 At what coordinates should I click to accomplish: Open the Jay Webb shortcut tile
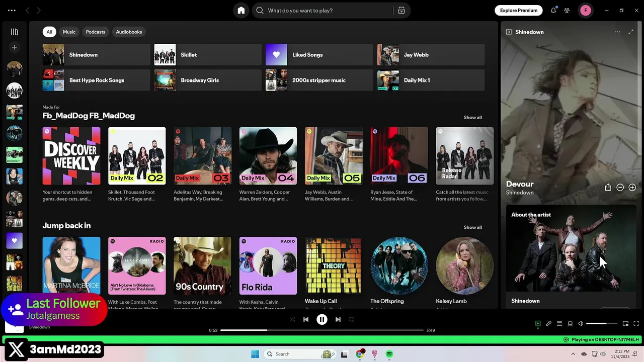(x=431, y=55)
